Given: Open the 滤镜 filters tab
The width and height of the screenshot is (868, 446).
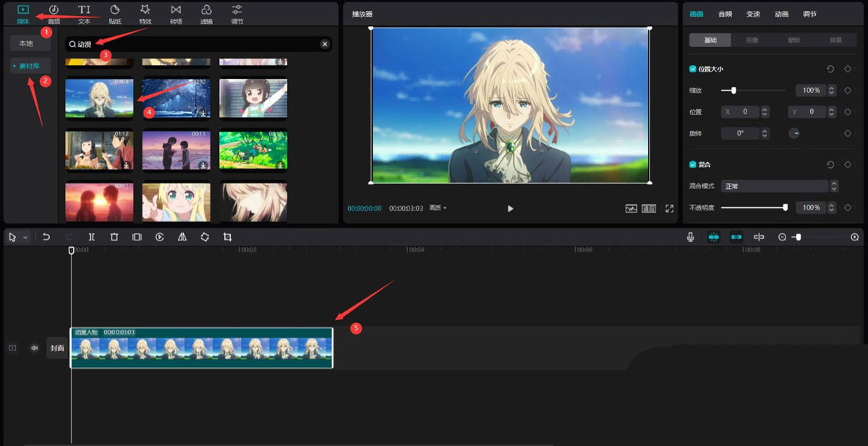Looking at the screenshot, I should [206, 13].
